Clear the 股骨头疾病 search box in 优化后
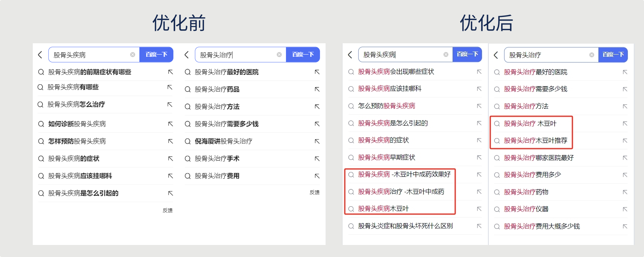The width and height of the screenshot is (644, 257). click(x=446, y=55)
